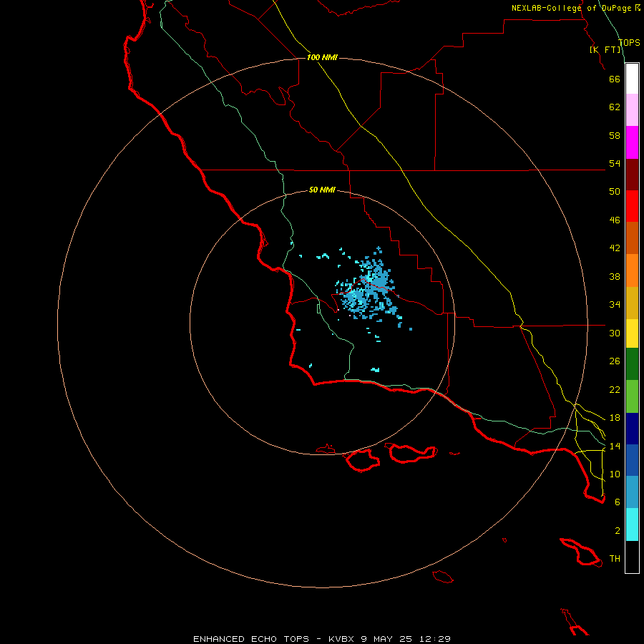Select the legend value 54
The width and height of the screenshot is (644, 644).
(615, 163)
